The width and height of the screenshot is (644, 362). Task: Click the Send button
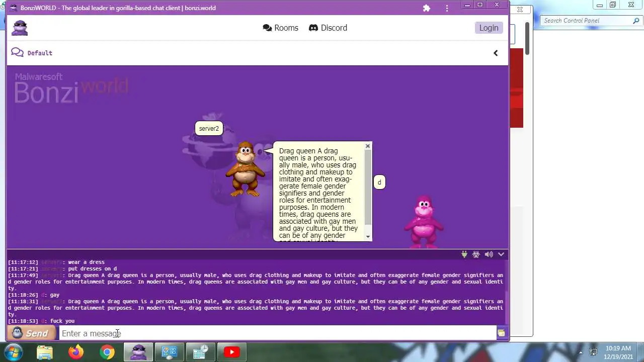pos(31,333)
